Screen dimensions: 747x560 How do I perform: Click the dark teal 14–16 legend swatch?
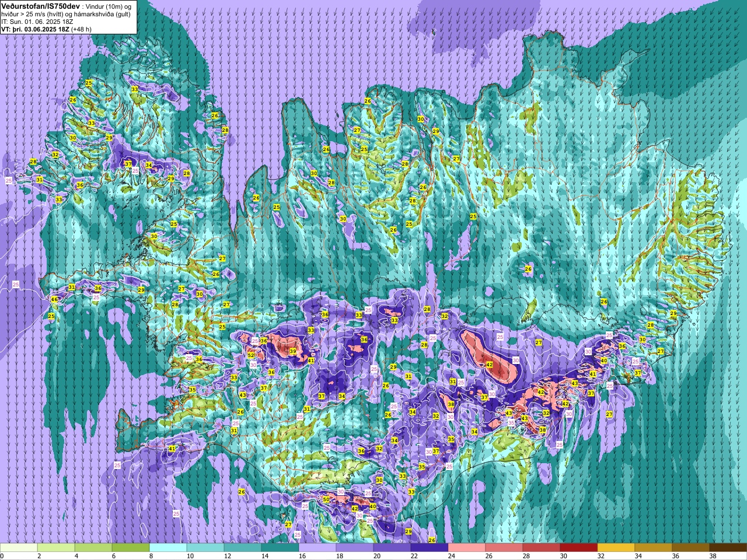(280, 548)
